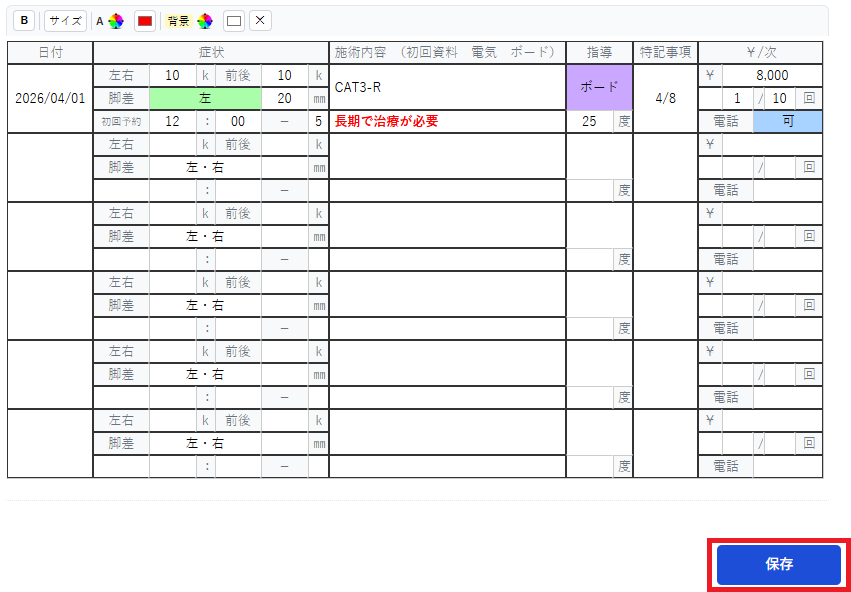
Task: Toggle the green 左 leg difference cell
Action: [x=205, y=98]
